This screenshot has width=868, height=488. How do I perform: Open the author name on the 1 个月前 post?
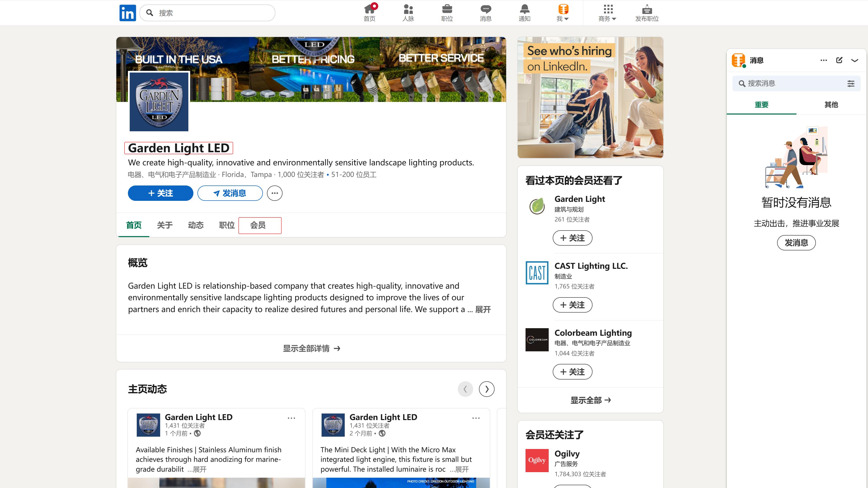tap(198, 417)
